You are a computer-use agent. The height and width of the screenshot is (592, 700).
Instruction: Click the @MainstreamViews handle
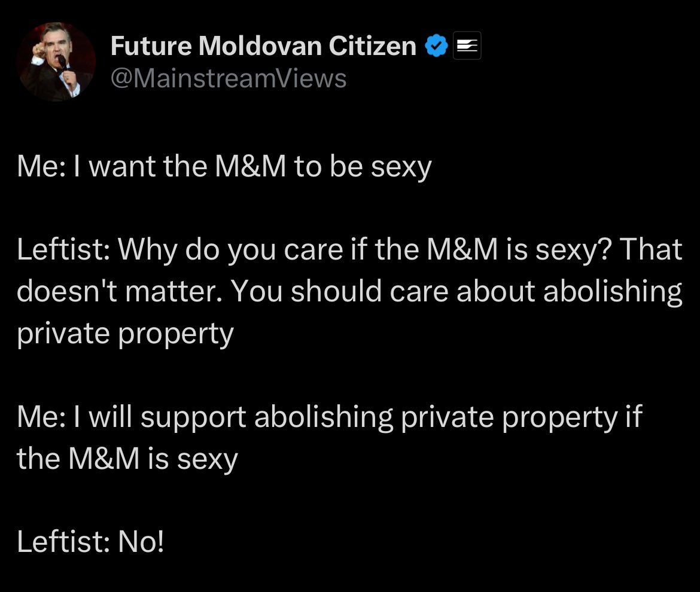click(229, 78)
